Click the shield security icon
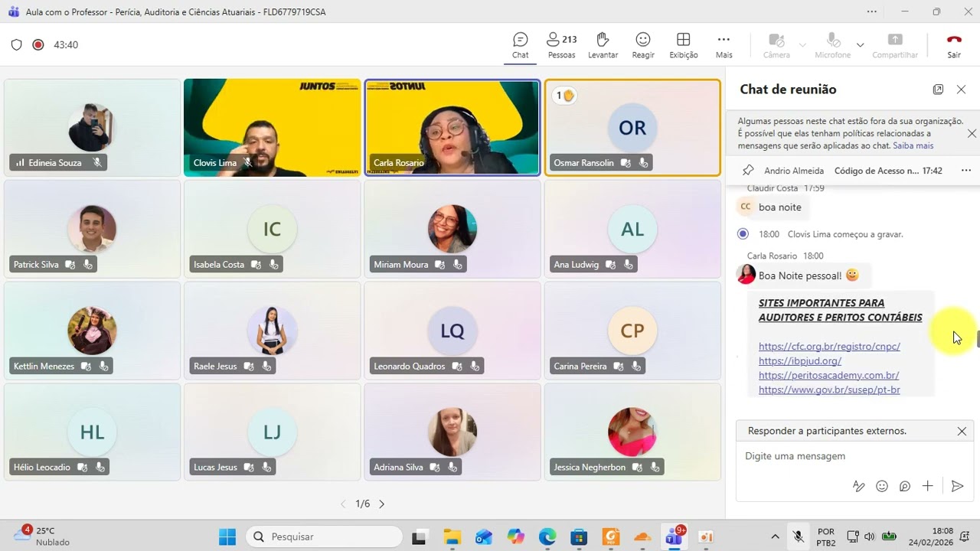980x551 pixels. (16, 44)
